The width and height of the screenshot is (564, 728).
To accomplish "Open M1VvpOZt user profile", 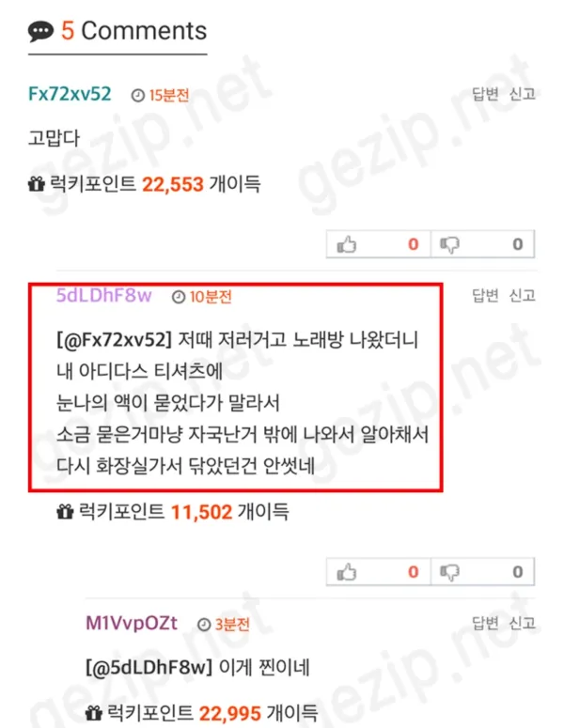I will coord(132,623).
